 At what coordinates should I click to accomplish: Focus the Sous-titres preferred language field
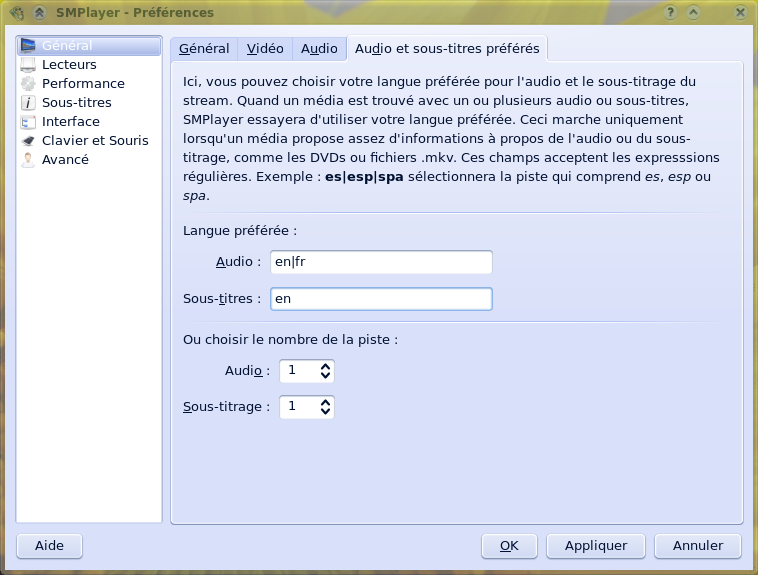point(381,299)
